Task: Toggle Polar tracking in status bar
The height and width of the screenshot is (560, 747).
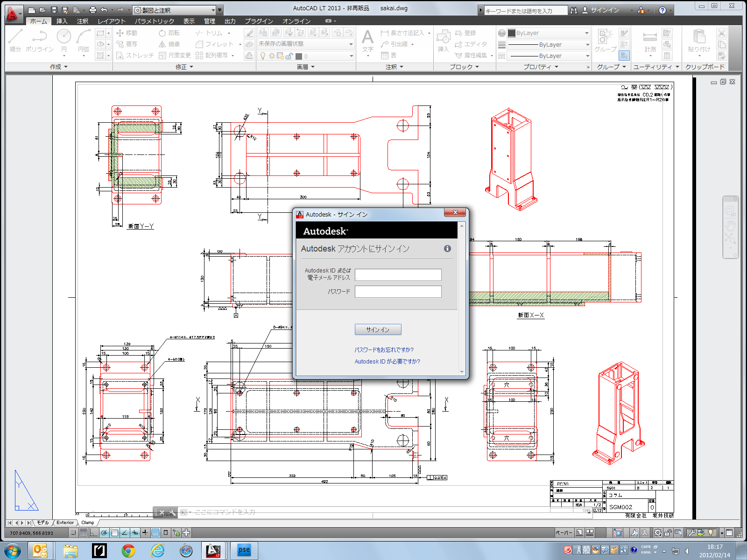Action: [104, 532]
